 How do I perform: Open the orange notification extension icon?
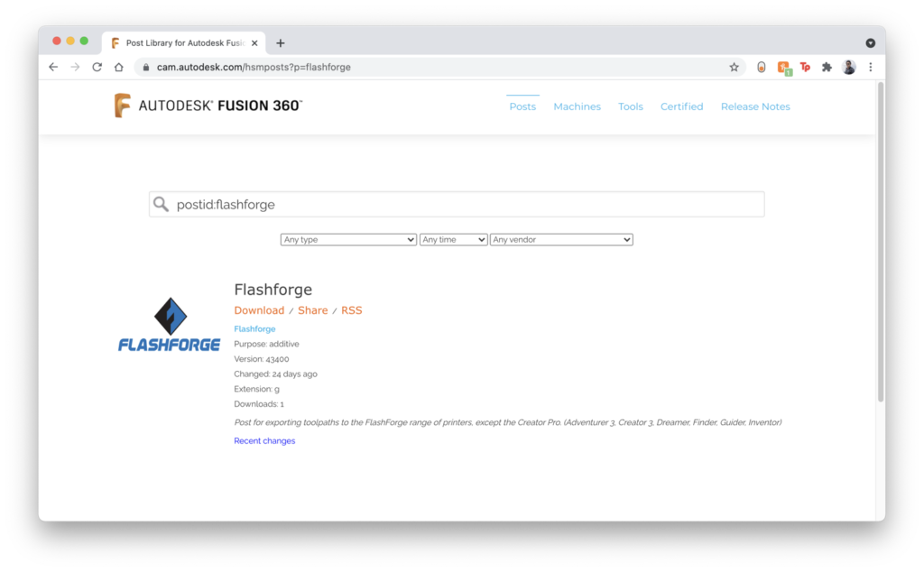pos(783,66)
